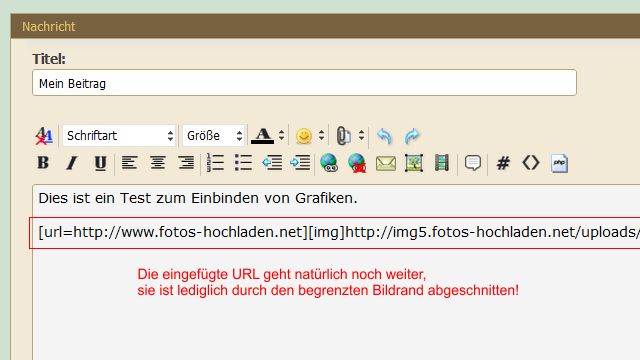Wrap selection in PHP tags icon
This screenshot has width=640, height=360.
559,163
